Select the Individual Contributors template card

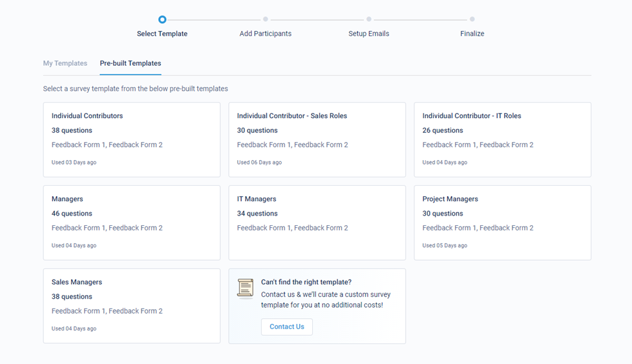click(x=132, y=139)
